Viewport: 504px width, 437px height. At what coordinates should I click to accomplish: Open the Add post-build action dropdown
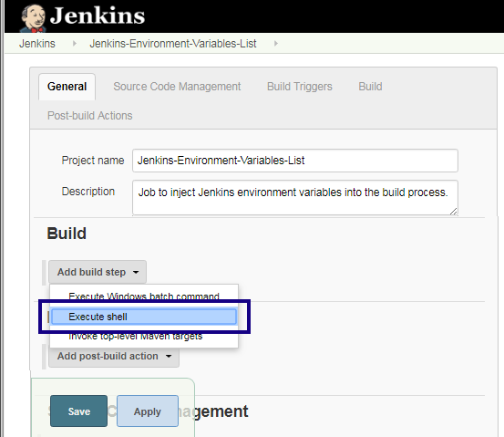tap(114, 356)
